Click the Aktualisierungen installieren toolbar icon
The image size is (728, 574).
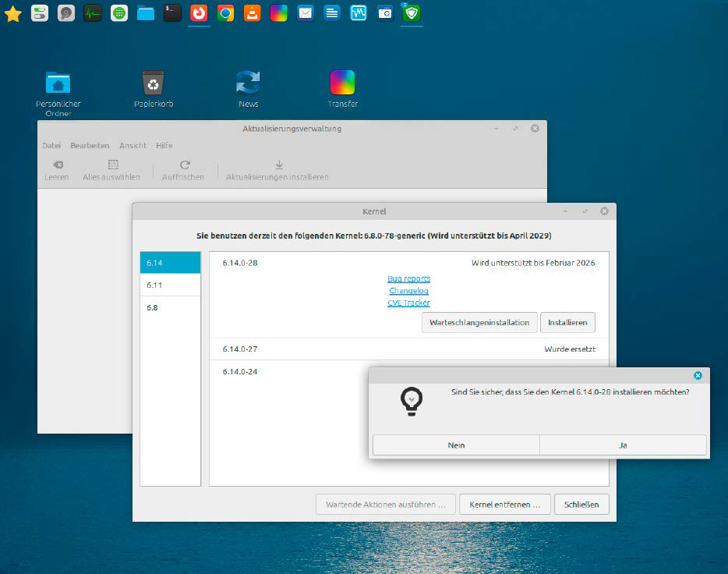click(x=279, y=169)
